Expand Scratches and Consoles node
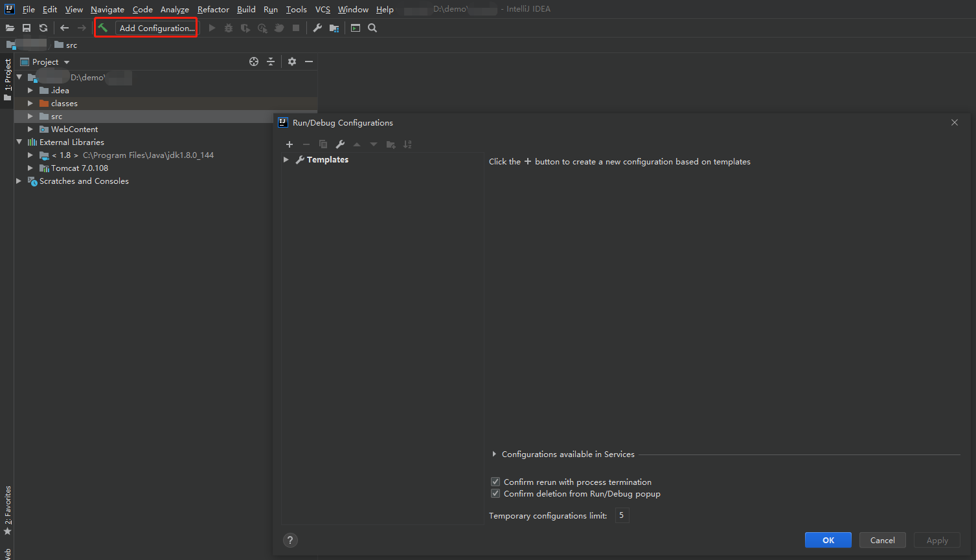Viewport: 976px width, 560px height. [19, 181]
